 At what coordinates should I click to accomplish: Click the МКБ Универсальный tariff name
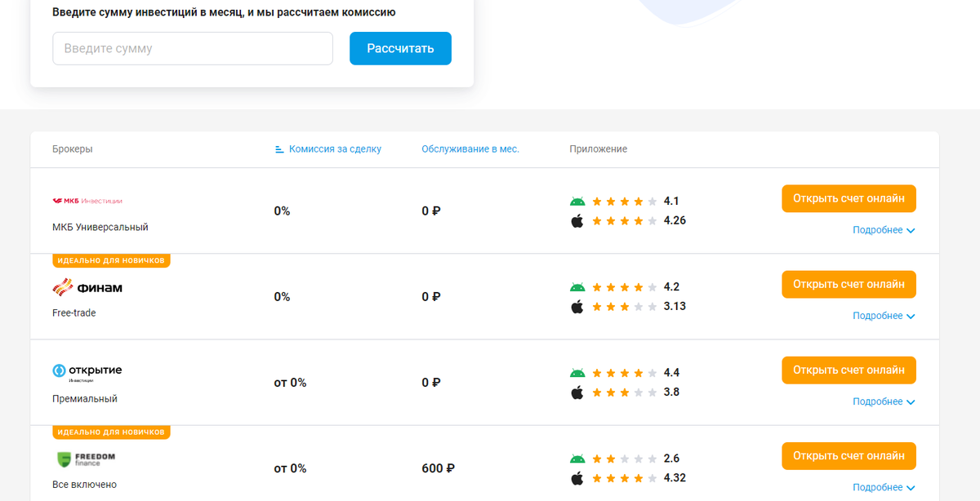pyautogui.click(x=100, y=228)
